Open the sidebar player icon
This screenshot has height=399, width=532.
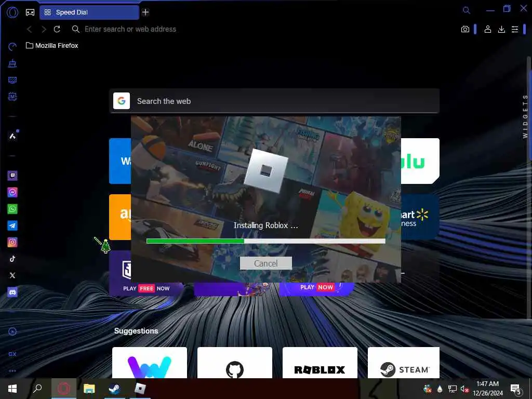[12, 331]
